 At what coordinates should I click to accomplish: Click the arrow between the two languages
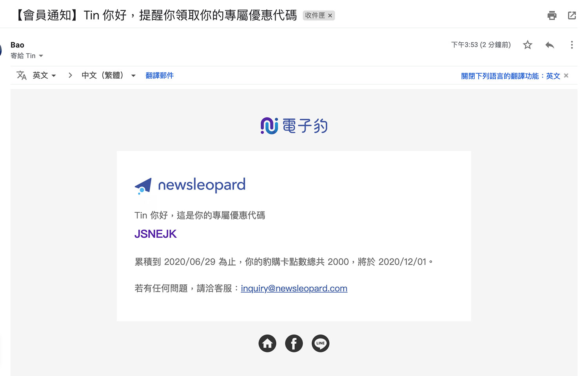pos(70,75)
